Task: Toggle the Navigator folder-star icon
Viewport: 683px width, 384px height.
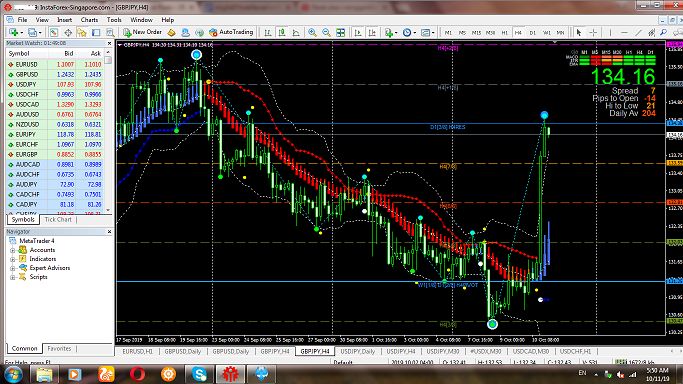Action: [x=82, y=32]
